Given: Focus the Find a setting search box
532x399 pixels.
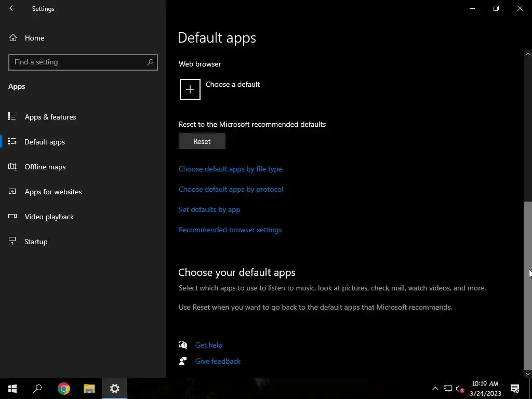Looking at the screenshot, I should pyautogui.click(x=83, y=62).
